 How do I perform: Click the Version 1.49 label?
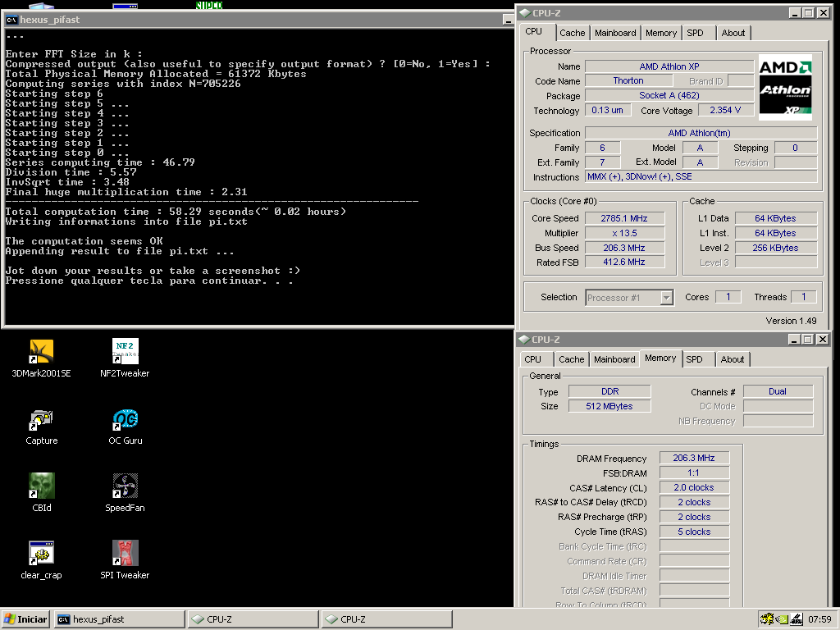click(792, 321)
